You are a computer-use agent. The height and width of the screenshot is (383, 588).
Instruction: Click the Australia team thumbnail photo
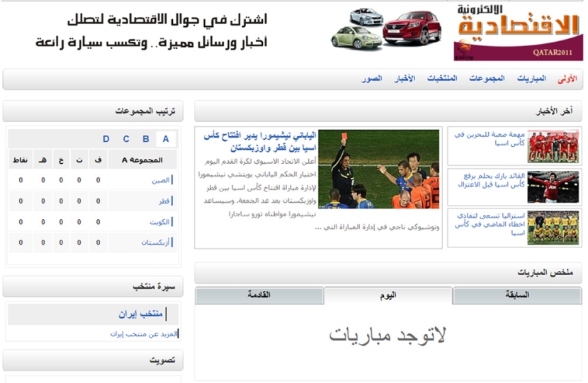[553, 228]
